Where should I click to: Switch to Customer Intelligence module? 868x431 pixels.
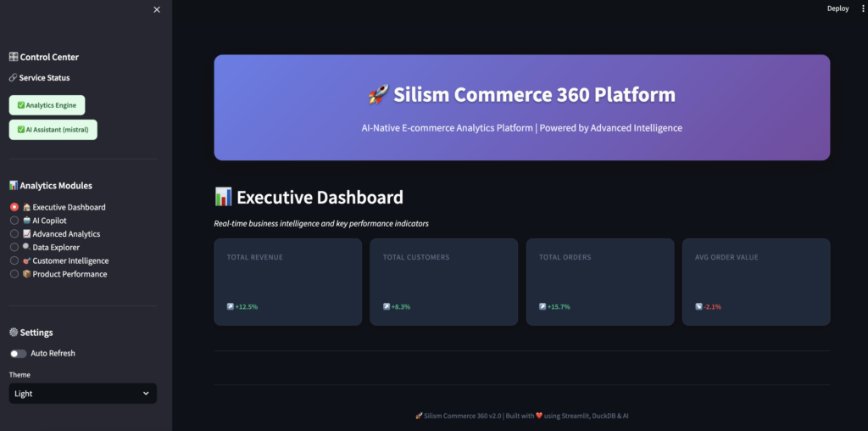[14, 261]
